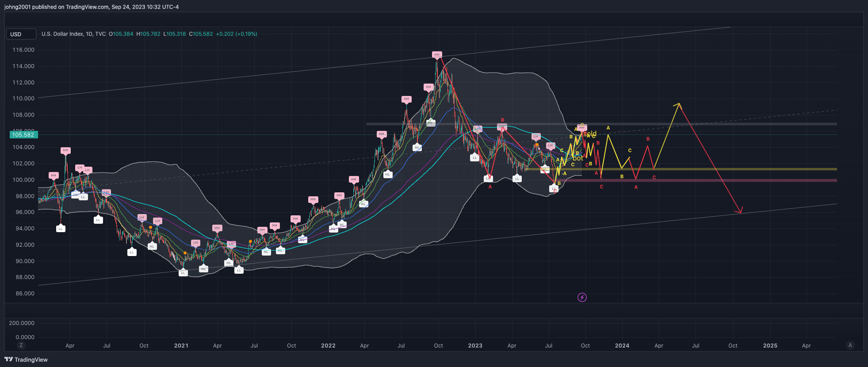
Task: Click the 96.000 price axis label
Action: coord(25,212)
